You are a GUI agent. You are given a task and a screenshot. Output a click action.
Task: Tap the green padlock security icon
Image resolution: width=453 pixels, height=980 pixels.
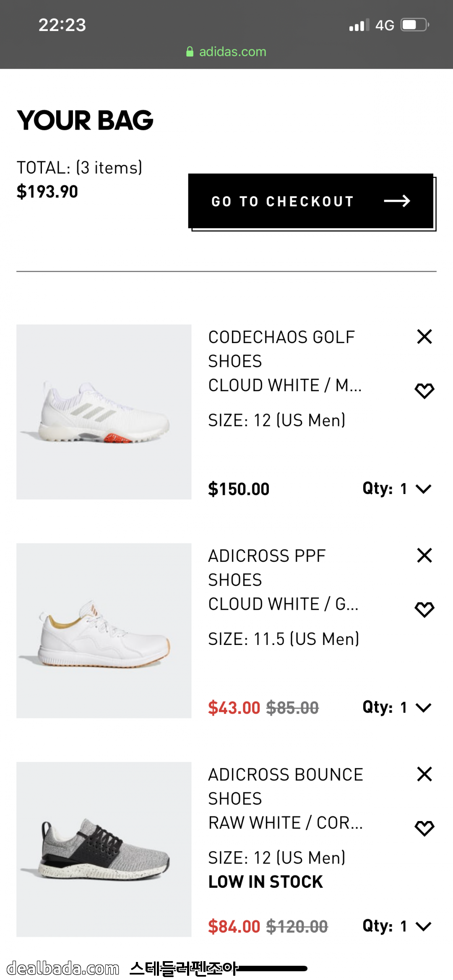tap(190, 52)
